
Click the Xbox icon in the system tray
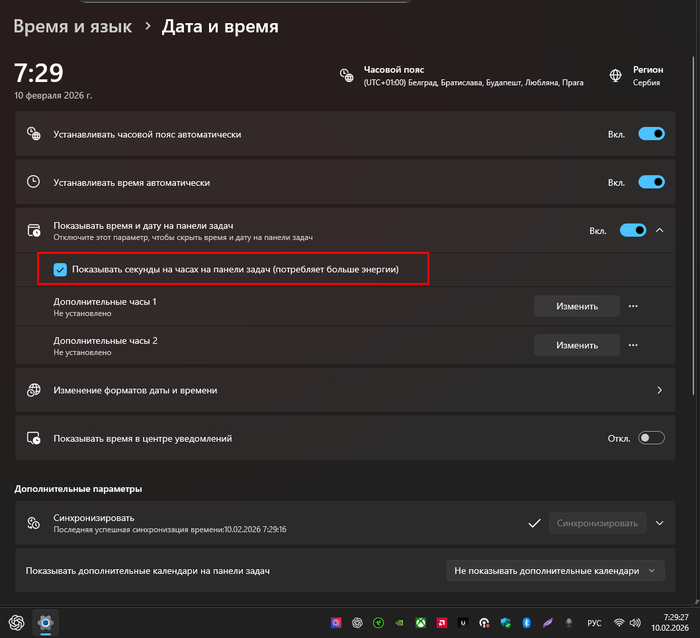pyautogui.click(x=421, y=623)
